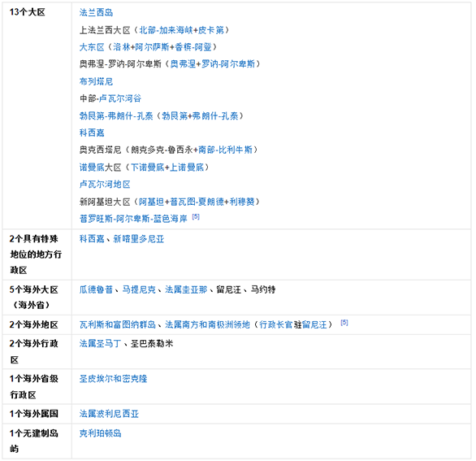Image resolution: width=476 pixels, height=461 pixels.
Task: Click the 北部-加来海峡 link
Action: click(x=166, y=30)
